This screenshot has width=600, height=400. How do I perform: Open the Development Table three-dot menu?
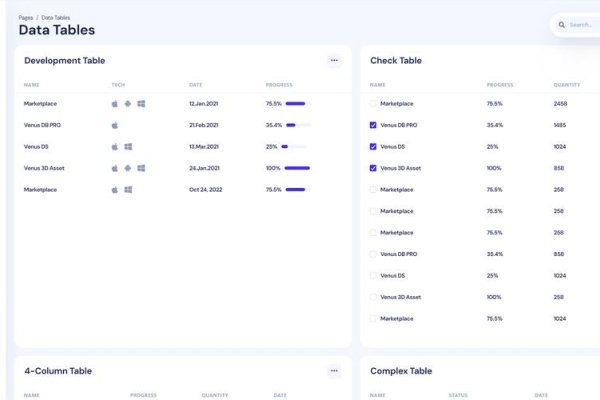pos(334,61)
